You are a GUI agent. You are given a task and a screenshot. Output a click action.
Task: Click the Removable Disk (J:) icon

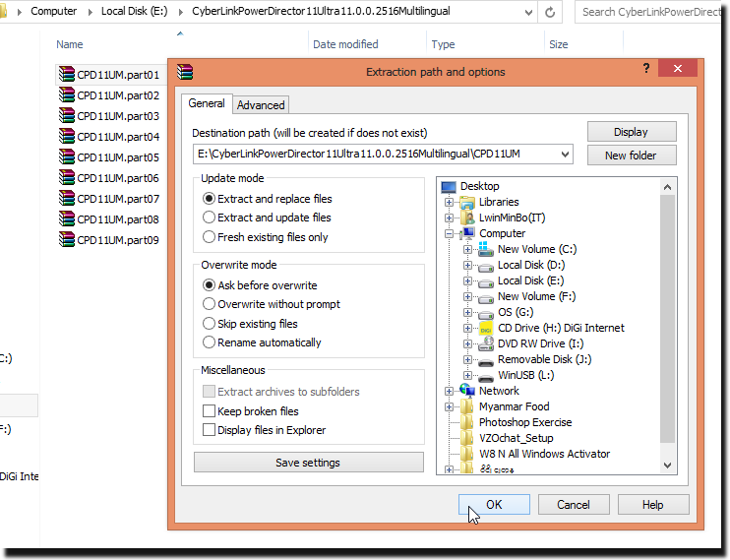(486, 362)
